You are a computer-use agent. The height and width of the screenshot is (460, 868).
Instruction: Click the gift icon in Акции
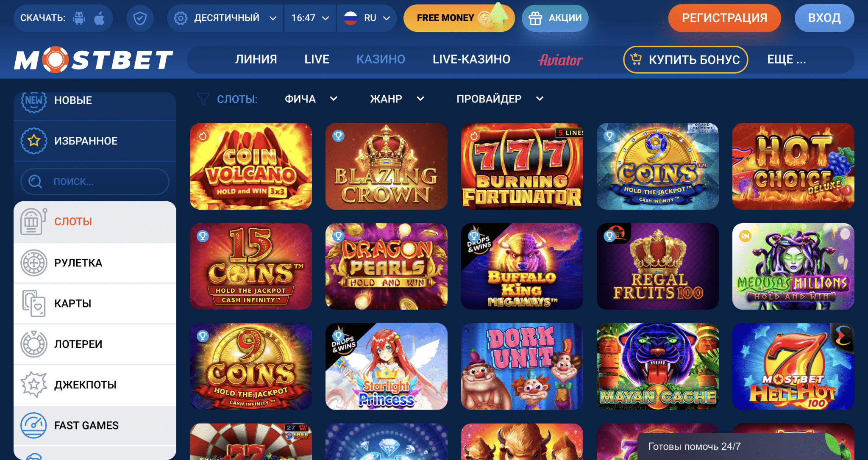pyautogui.click(x=535, y=18)
